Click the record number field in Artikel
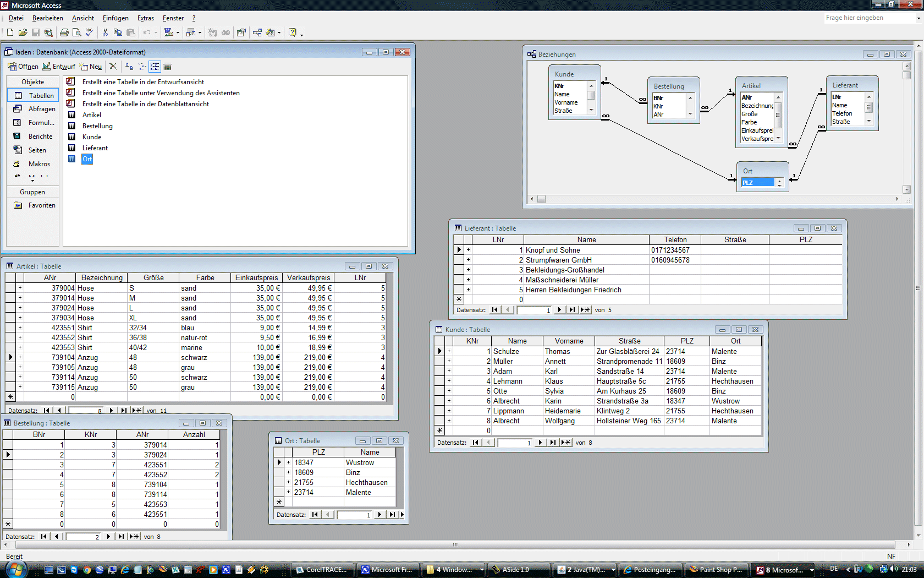924x578 pixels. [85, 410]
